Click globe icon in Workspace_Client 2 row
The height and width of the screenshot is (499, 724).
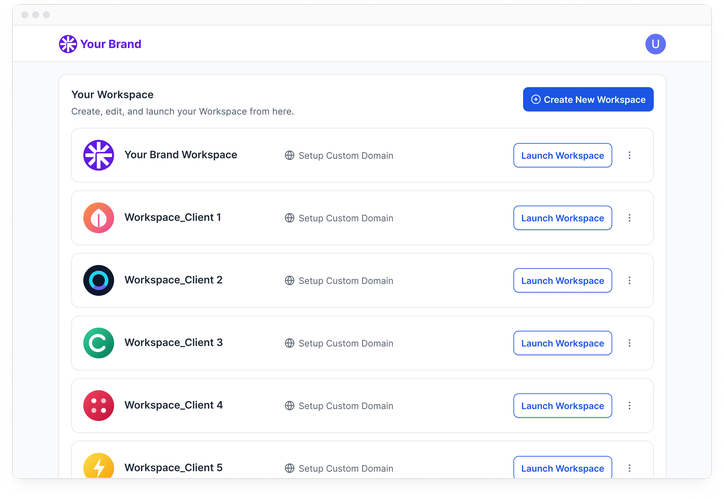(x=290, y=281)
